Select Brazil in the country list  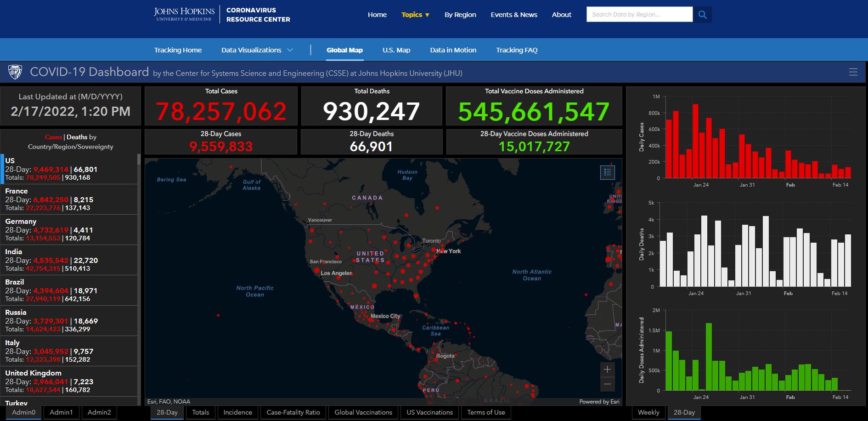point(69,290)
